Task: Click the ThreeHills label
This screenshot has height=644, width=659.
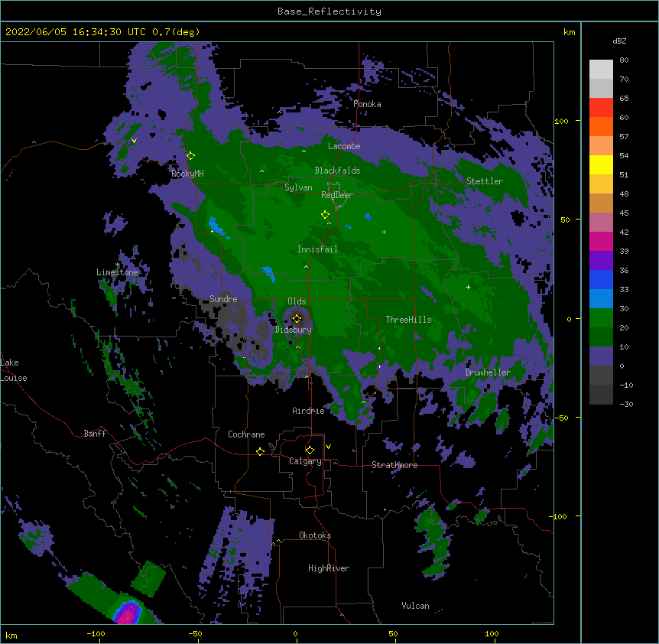Action: (x=408, y=320)
